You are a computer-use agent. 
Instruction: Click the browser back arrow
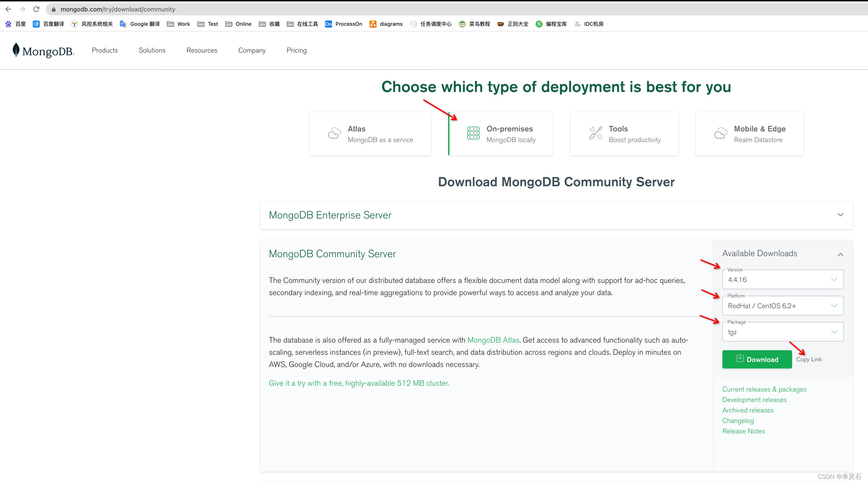(8, 9)
